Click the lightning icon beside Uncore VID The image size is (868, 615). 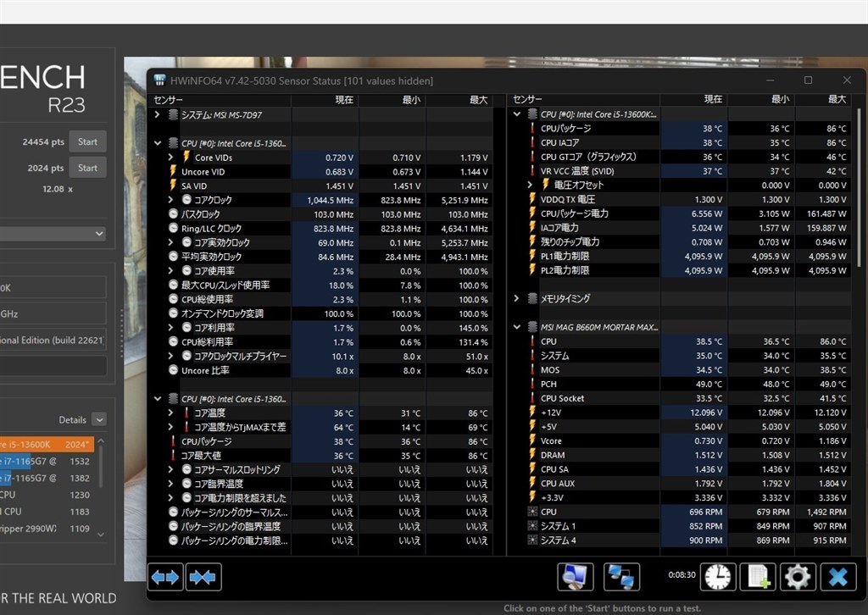click(173, 171)
